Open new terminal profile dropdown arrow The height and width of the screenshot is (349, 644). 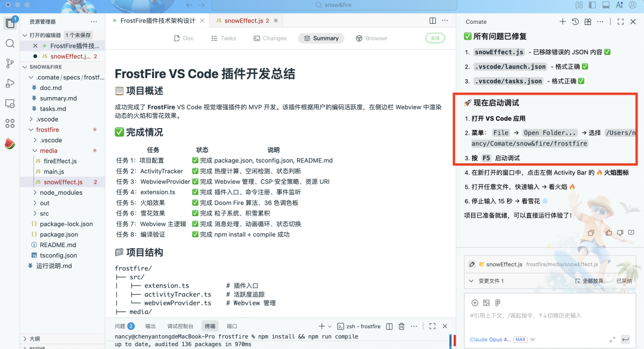[329, 326]
